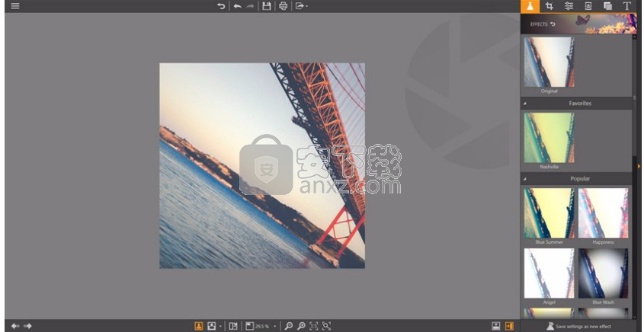Click the redo right-arrow icon
The width and height of the screenshot is (644, 332).
pos(250,6)
